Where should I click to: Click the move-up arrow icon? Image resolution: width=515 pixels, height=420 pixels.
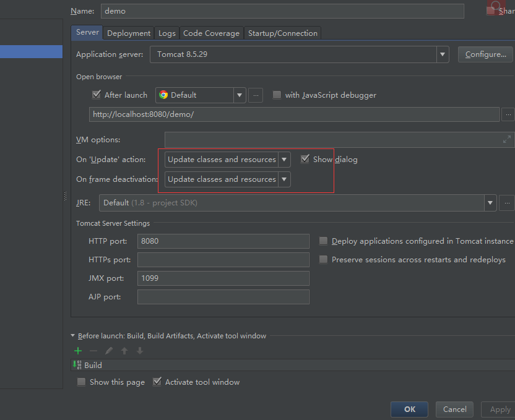tap(124, 351)
